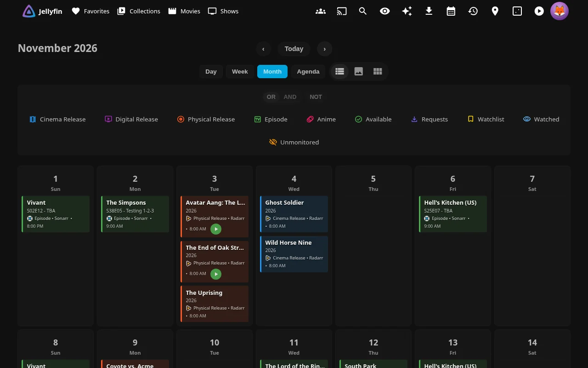Toggle the Requests filter

[430, 119]
